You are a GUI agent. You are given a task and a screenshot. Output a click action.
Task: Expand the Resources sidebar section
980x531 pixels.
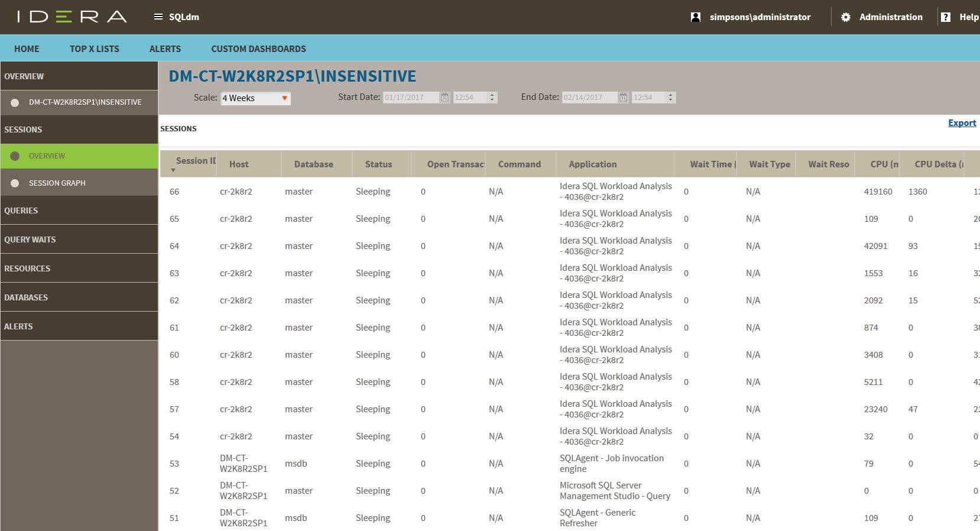(27, 268)
